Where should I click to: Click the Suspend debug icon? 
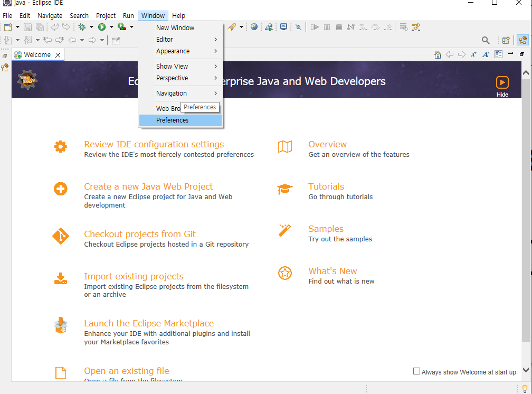click(x=327, y=27)
